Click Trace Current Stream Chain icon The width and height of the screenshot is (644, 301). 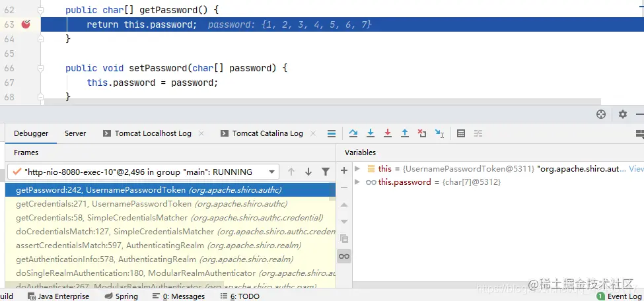coord(478,133)
